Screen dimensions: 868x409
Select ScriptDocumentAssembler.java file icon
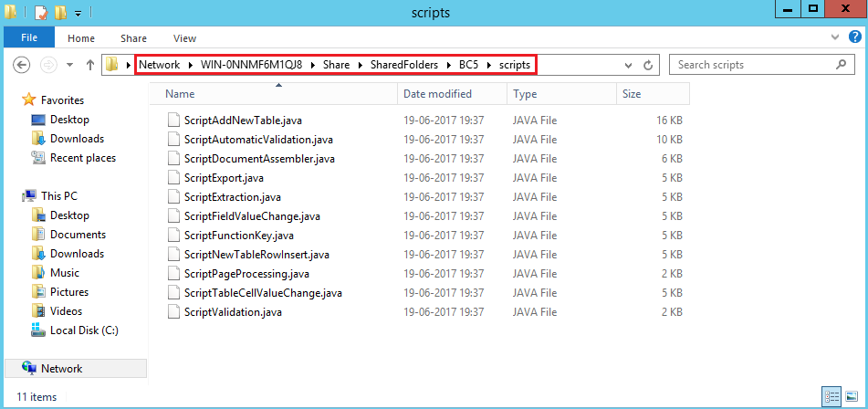click(174, 159)
